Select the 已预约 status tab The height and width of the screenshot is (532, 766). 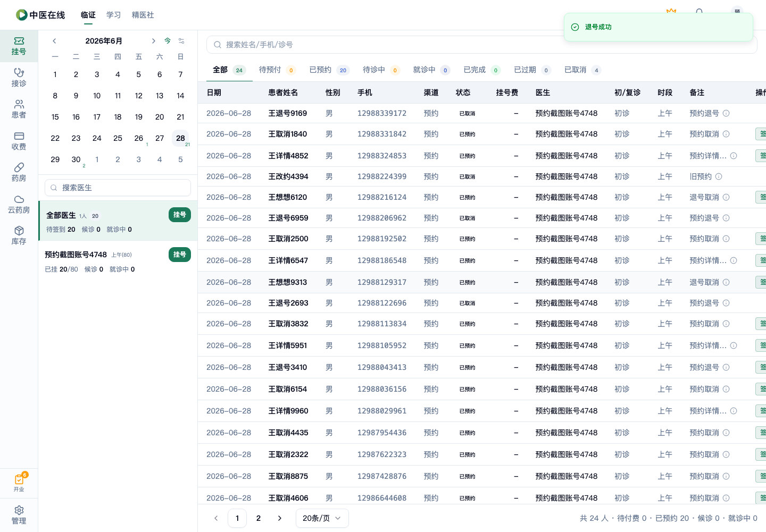click(329, 70)
